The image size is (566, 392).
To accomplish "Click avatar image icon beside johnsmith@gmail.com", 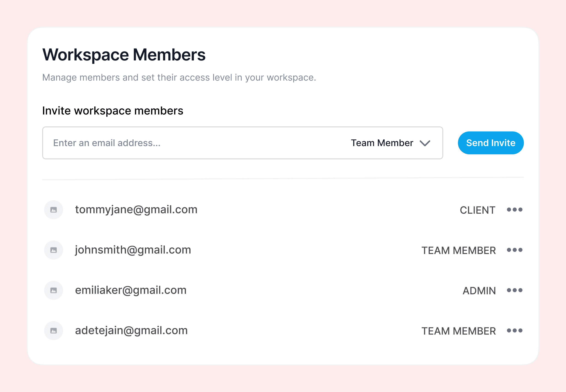I will tap(54, 250).
